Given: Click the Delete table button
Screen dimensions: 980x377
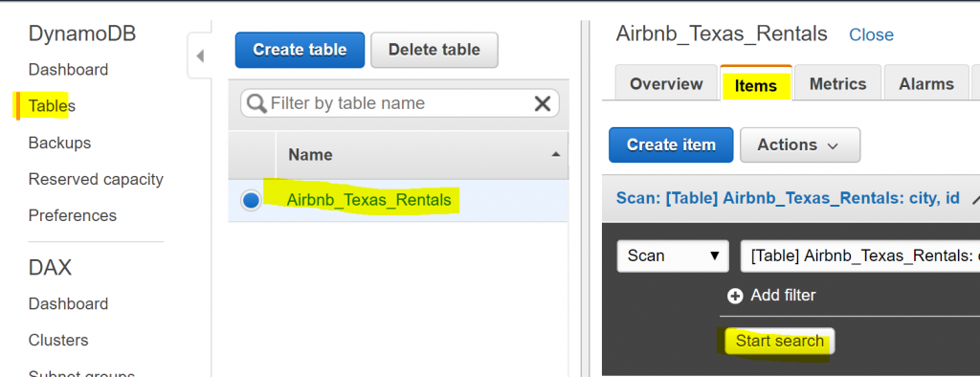Looking at the screenshot, I should click(x=434, y=50).
